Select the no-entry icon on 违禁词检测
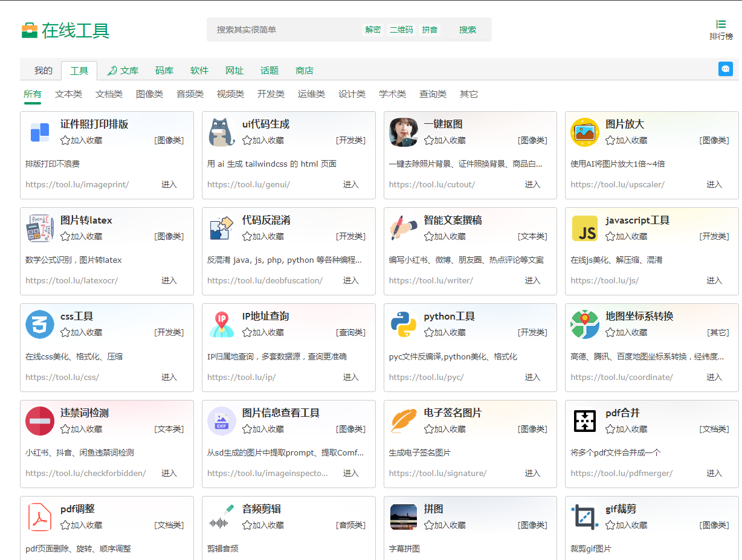This screenshot has width=742, height=560. click(40, 420)
